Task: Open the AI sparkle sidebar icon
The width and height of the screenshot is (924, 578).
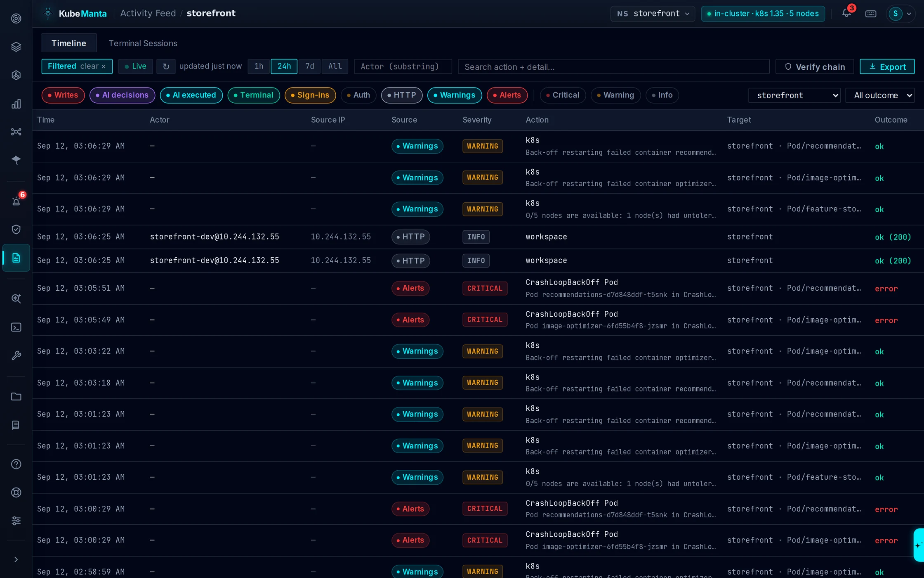Action: (16, 160)
